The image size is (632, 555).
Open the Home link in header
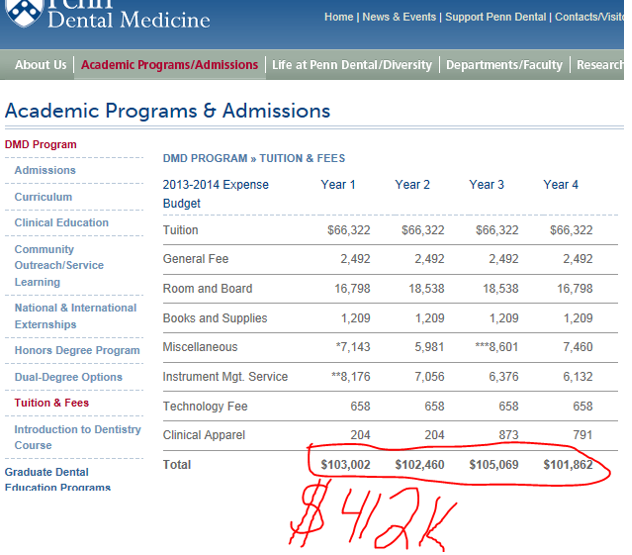339,17
